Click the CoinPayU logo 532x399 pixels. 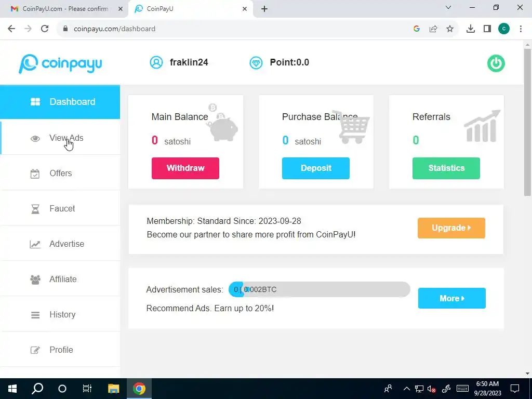tap(60, 63)
